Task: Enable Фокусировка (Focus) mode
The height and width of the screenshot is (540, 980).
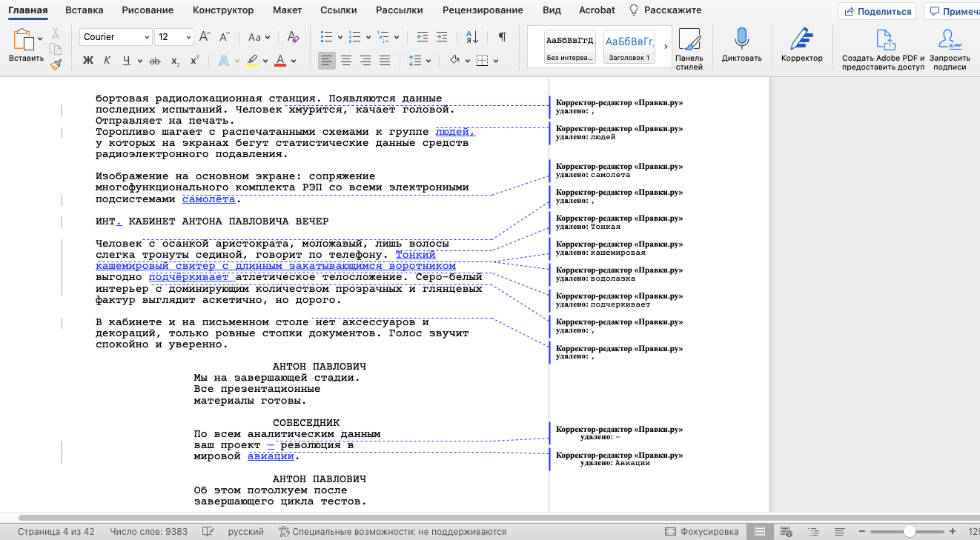Action: (x=701, y=532)
